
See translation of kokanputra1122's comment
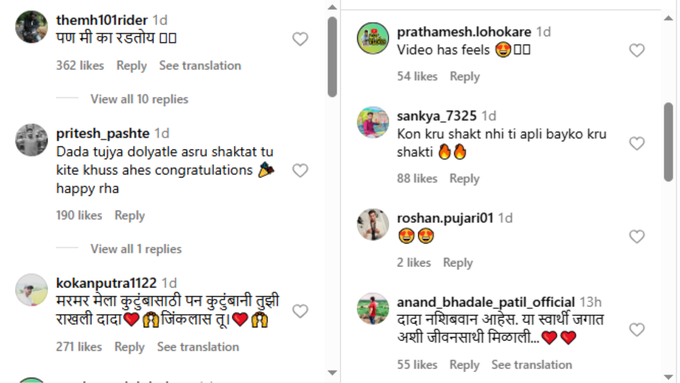pos(198,347)
